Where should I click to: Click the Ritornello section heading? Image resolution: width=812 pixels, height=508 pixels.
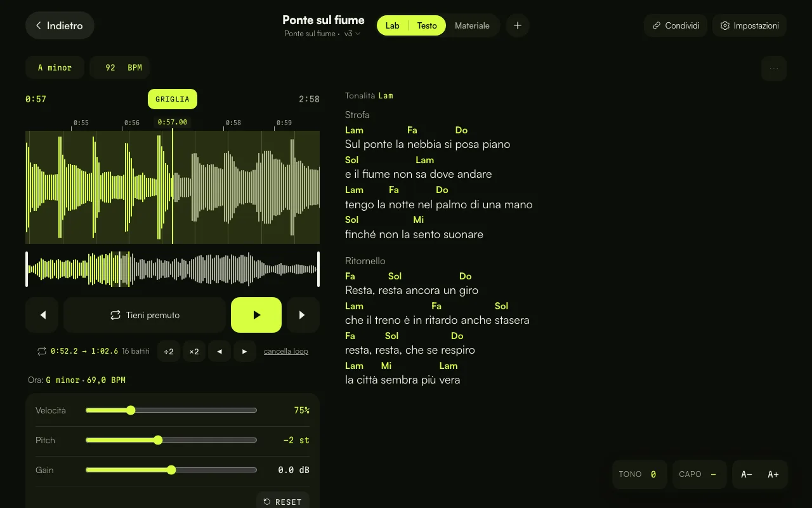(x=365, y=261)
